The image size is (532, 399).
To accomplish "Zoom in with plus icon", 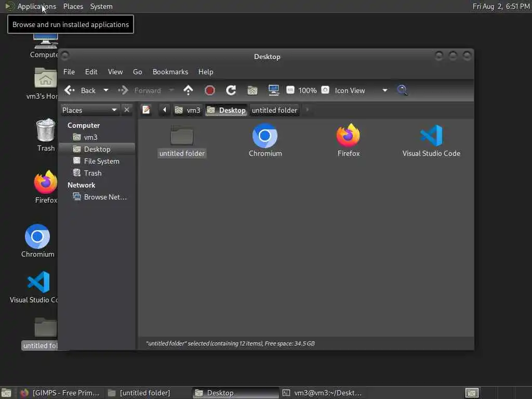I will 325,90.
